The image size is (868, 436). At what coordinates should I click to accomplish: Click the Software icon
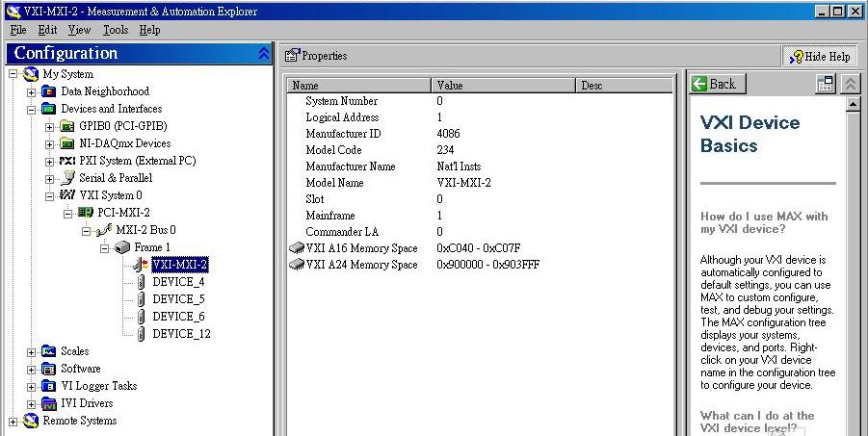pos(49,369)
